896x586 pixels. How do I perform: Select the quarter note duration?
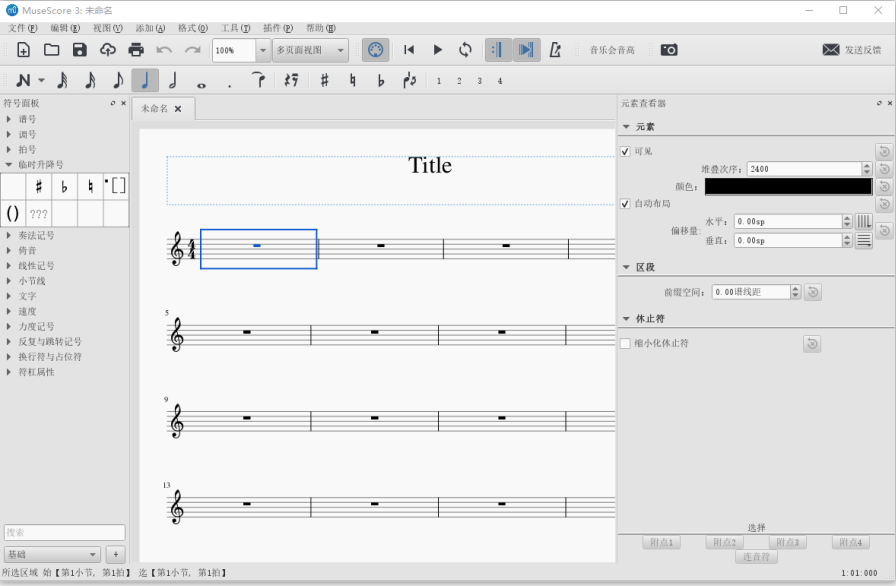click(x=145, y=81)
